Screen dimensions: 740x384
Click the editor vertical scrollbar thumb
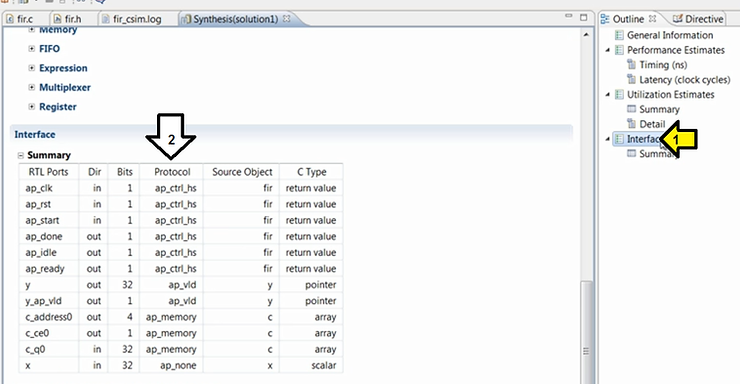coord(586,332)
